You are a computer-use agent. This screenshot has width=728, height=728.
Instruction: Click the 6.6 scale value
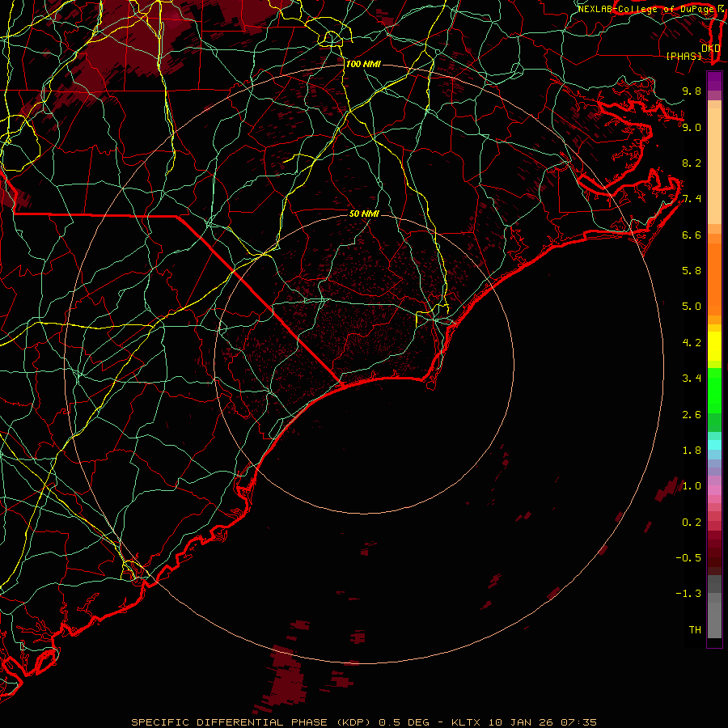692,235
